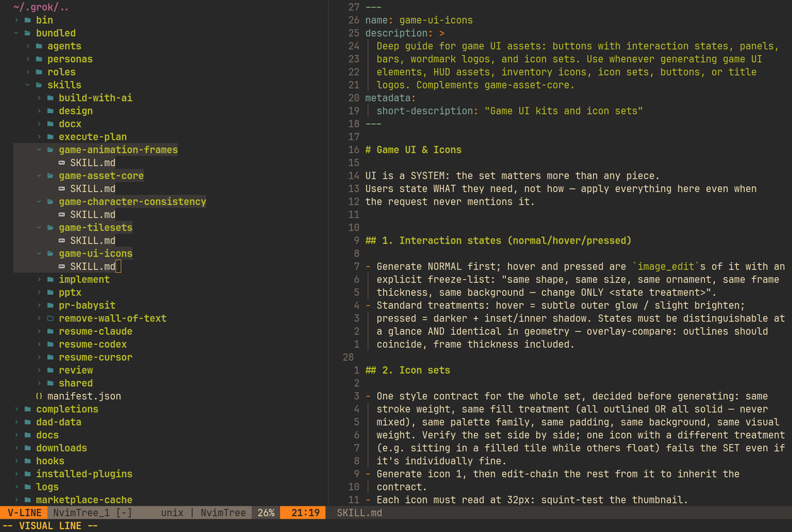The width and height of the screenshot is (792, 532).
Task: Collapse the skills folder arrow
Action: [28, 85]
